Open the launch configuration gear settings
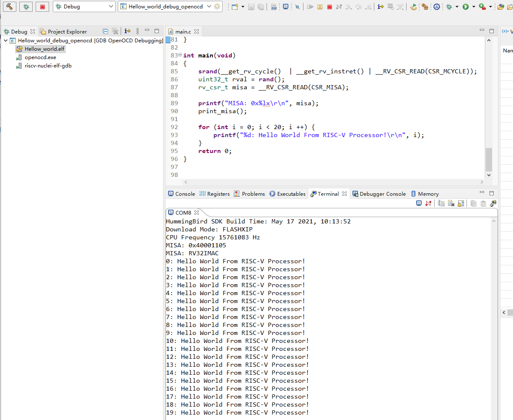This screenshot has width=513, height=420. 217,7
